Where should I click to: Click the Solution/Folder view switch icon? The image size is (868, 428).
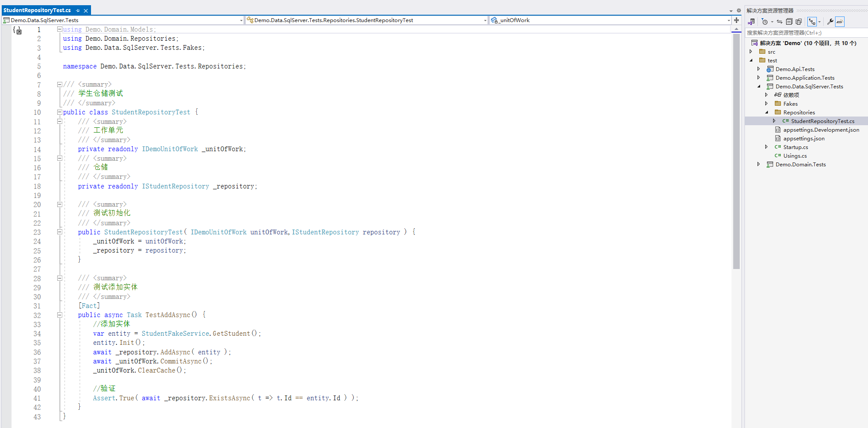[751, 22]
